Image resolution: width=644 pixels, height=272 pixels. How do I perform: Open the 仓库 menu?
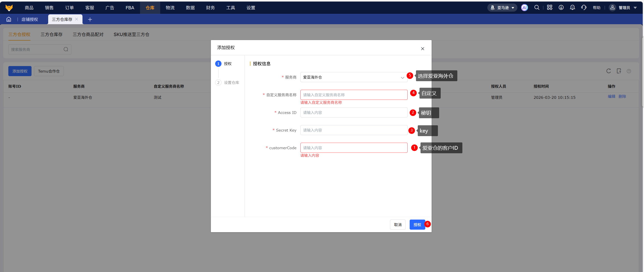pyautogui.click(x=150, y=8)
